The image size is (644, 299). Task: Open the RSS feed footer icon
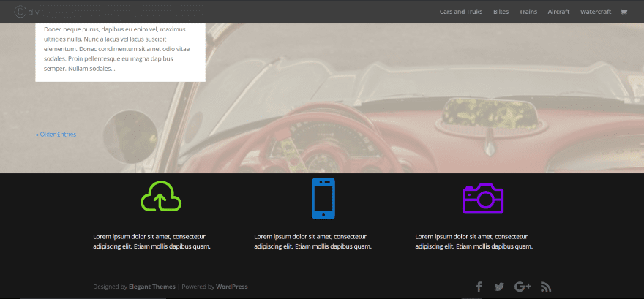click(546, 287)
